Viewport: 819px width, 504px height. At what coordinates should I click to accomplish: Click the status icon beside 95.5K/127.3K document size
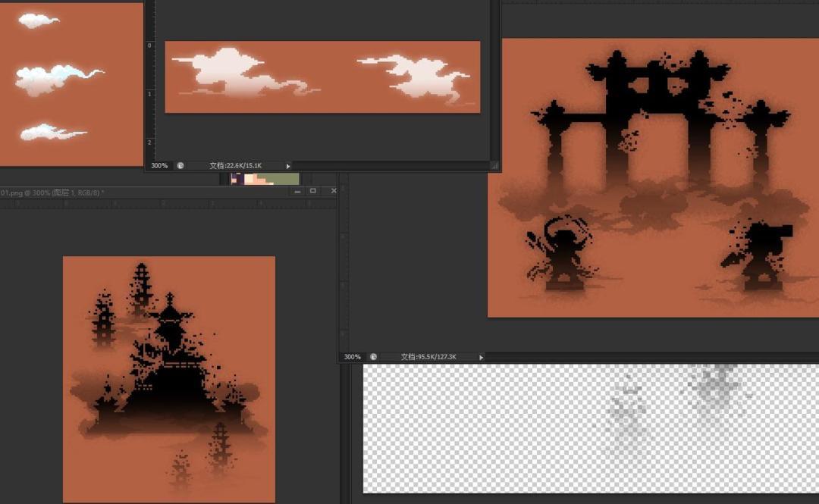pos(373,357)
